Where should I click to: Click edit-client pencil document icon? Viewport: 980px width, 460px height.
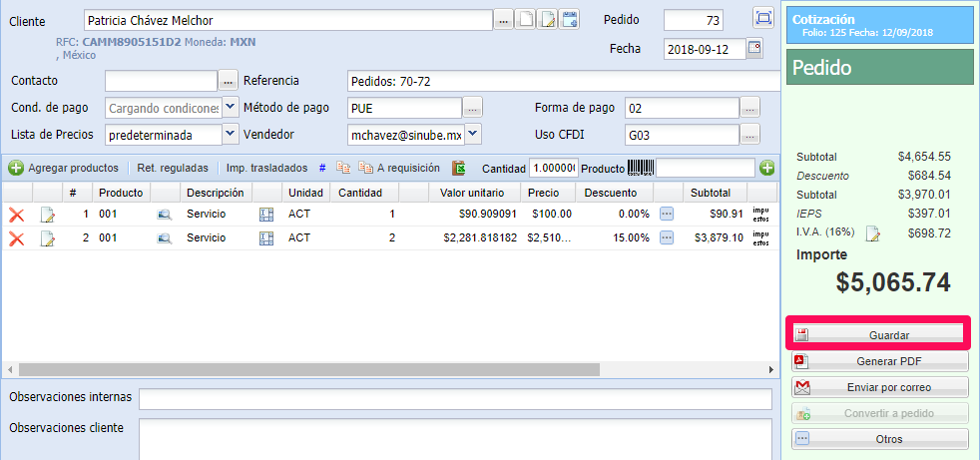[x=548, y=20]
